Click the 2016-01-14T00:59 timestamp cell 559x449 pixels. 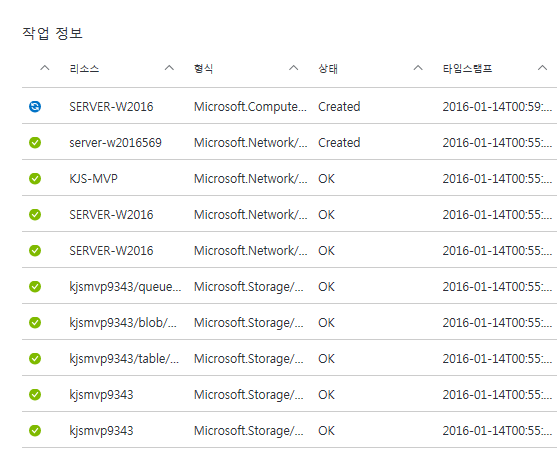[497, 107]
